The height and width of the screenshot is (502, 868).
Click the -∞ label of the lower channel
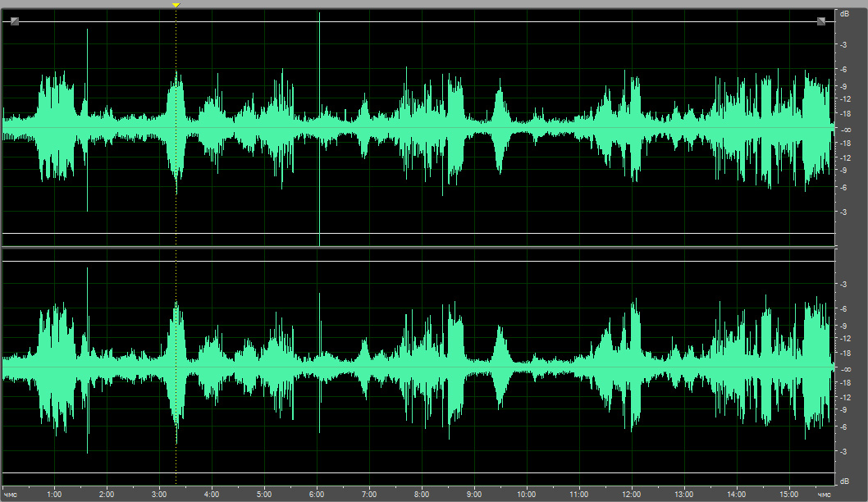[846, 370]
